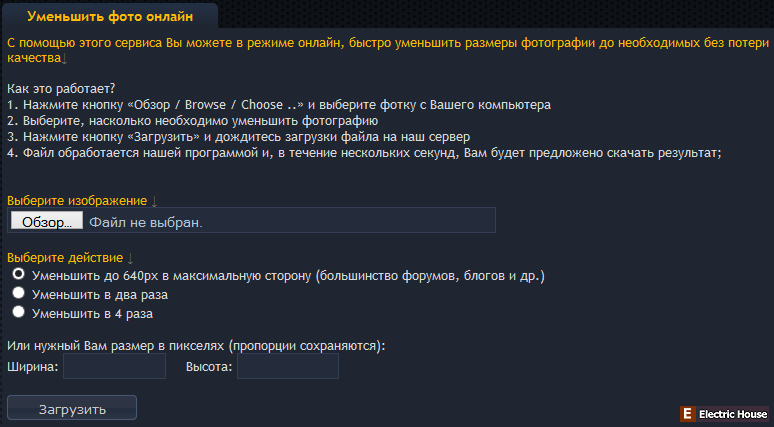Screen dimensions: 774x427
Task: Click the orange Electric House E logo
Action: tap(687, 414)
